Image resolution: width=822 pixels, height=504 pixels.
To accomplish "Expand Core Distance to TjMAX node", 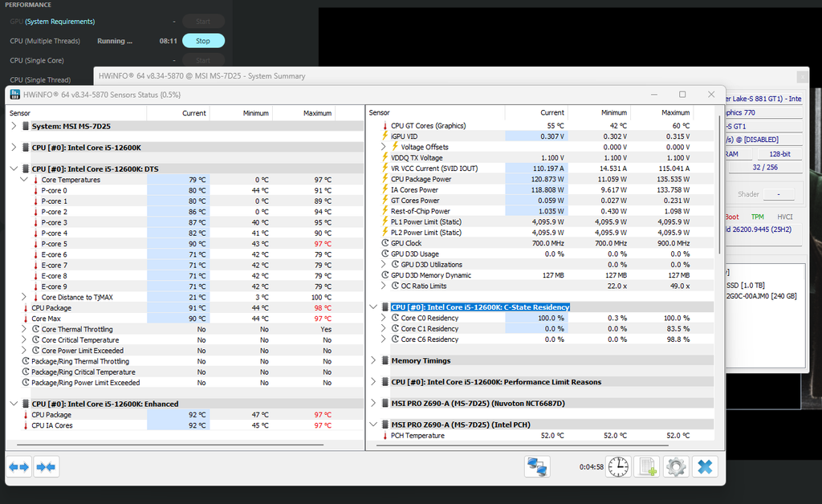I will coord(24,297).
